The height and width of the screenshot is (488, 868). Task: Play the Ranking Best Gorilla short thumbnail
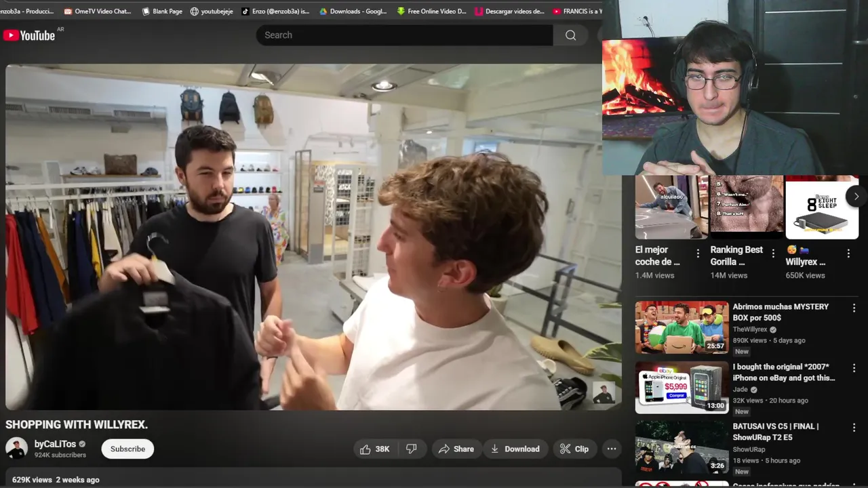click(747, 207)
